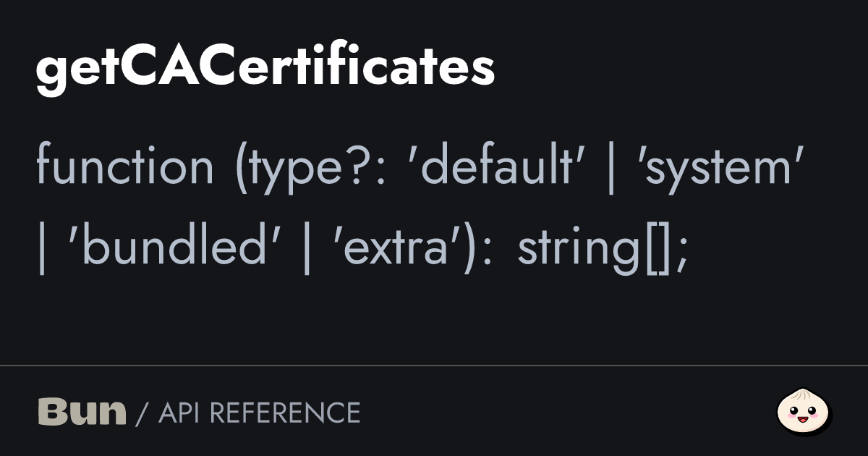The width and height of the screenshot is (868, 456).
Task: Click the pipe preceding 'bundled'
Action: coord(43,247)
